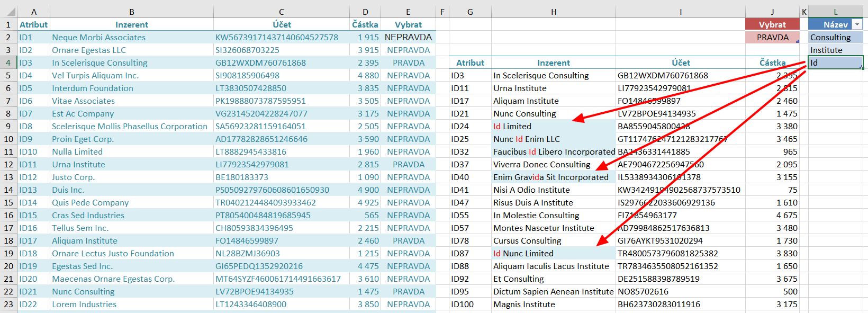Image resolution: width=868 pixels, height=313 pixels.
Task: Select filtered cell Aliquam Iaculis Lacus Institute
Action: tap(554, 266)
